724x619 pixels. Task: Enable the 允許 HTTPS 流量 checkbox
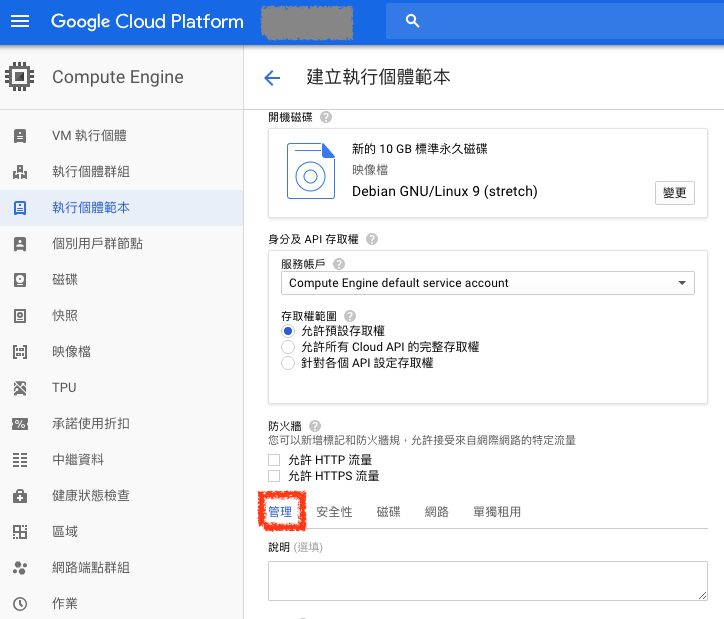[x=274, y=477]
